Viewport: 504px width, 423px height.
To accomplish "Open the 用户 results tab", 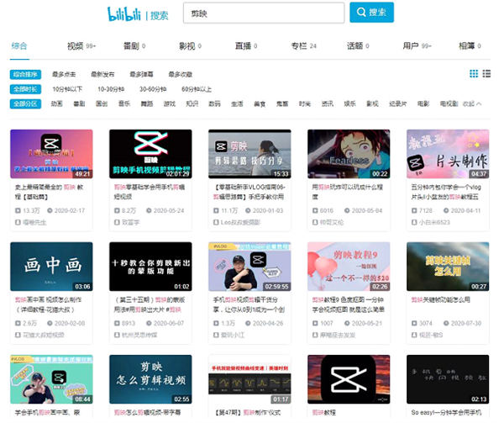I will [411, 45].
